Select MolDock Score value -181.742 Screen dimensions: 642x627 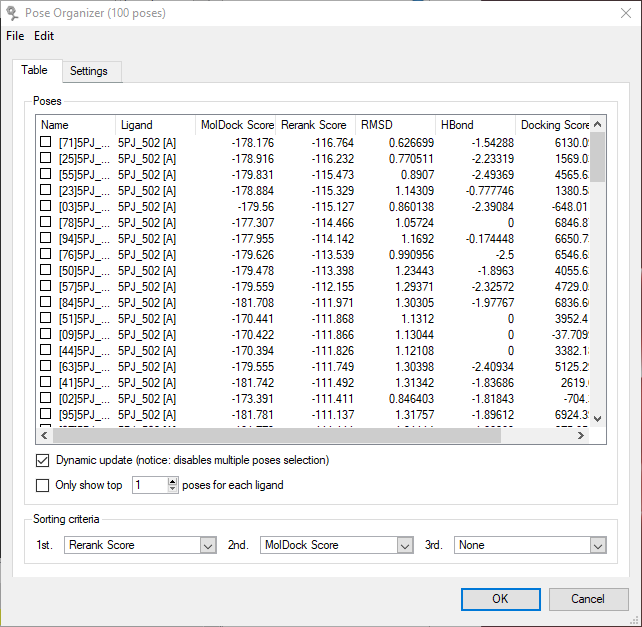253,383
